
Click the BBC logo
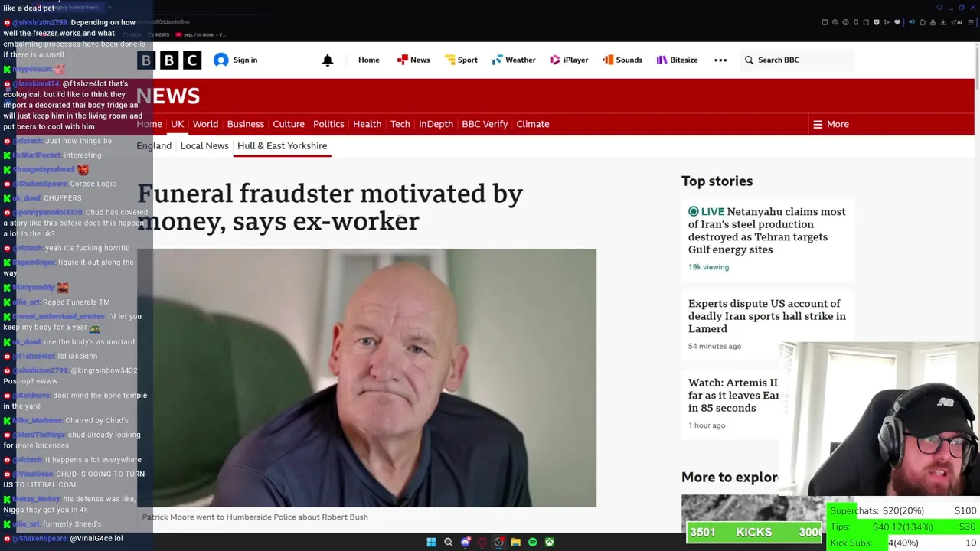pyautogui.click(x=170, y=60)
